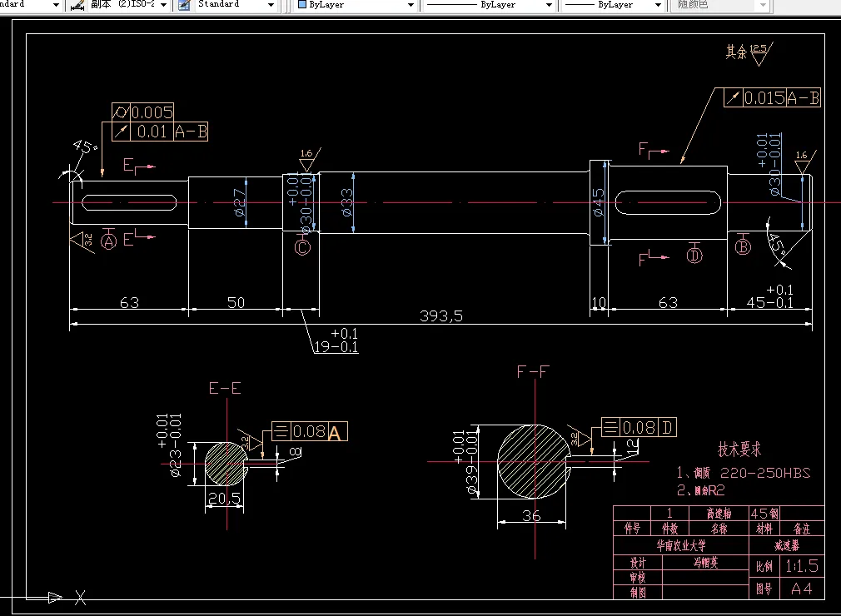Select the scale value 1:1.5
This screenshot has height=616, width=841.
pyautogui.click(x=802, y=565)
